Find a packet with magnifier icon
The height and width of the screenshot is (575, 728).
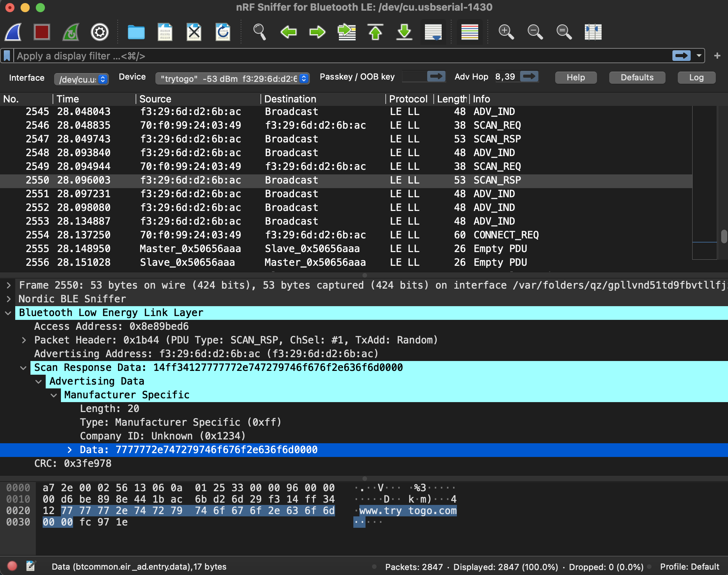coord(259,32)
